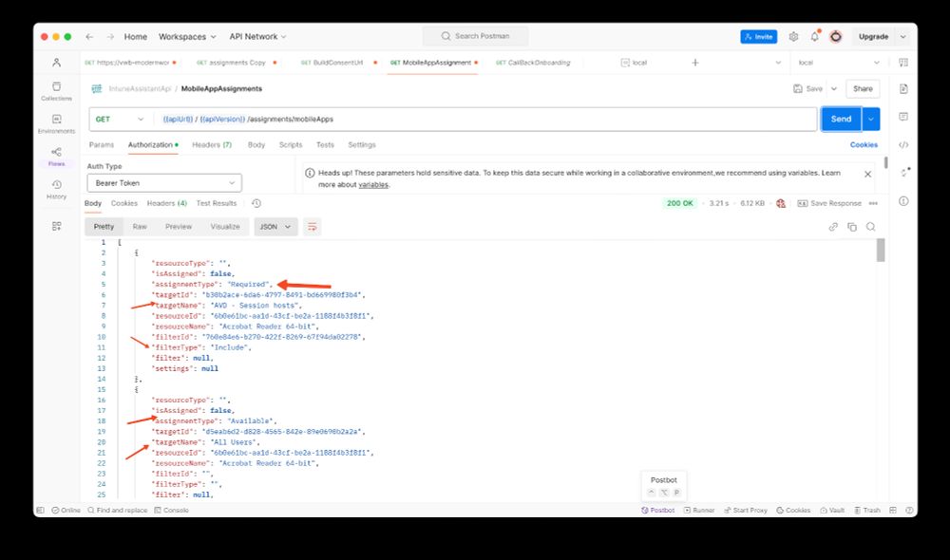Viewport: 950px width, 560px height.
Task: Search within the response body
Action: pyautogui.click(x=870, y=227)
